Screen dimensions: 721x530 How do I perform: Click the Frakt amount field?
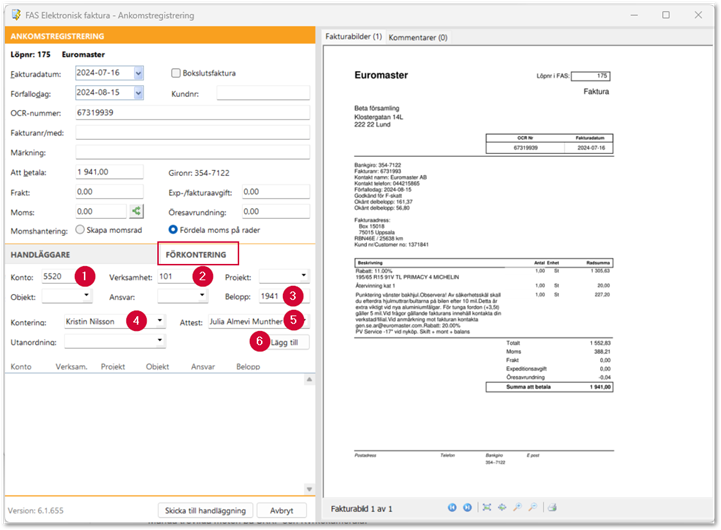coord(109,192)
